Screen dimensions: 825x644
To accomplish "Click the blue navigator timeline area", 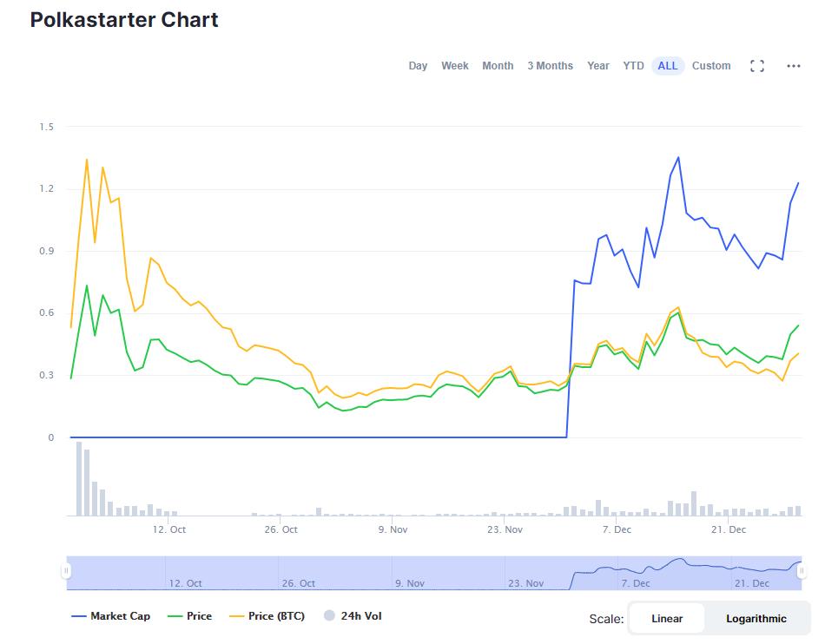I will (434, 573).
